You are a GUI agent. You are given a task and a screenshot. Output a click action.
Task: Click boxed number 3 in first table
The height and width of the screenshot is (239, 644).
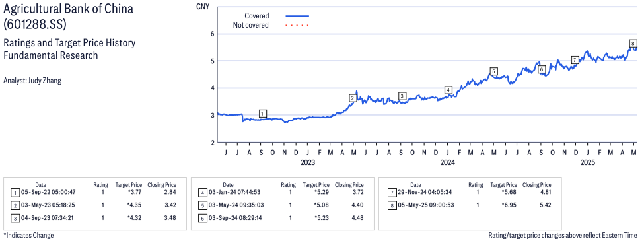[15, 218]
